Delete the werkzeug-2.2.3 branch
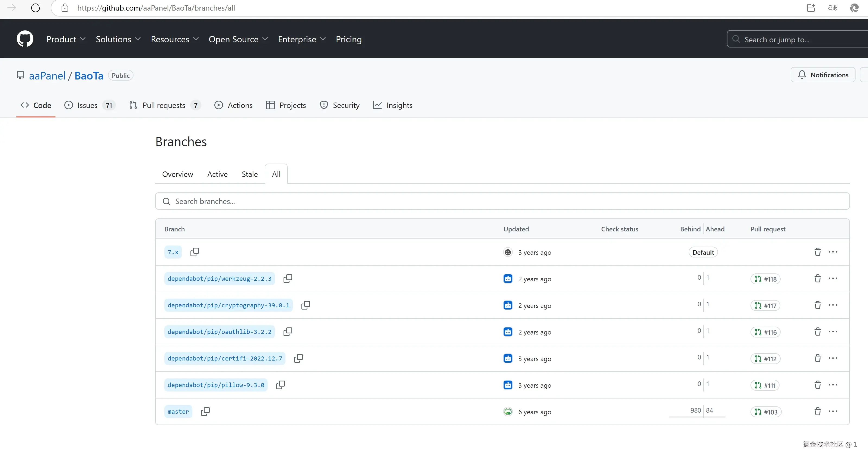 pos(818,278)
